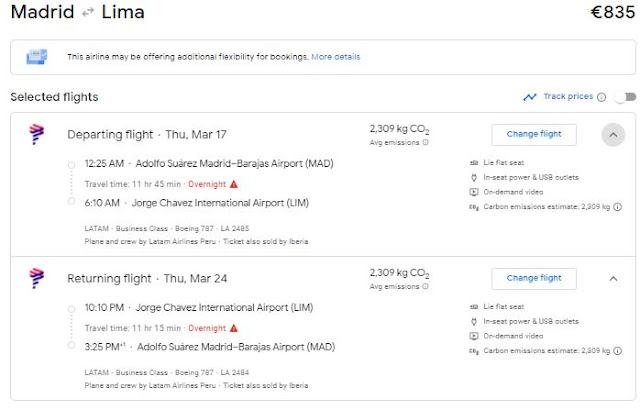This screenshot has height=410, width=640.
Task: Click the €835 total price
Action: point(607,13)
